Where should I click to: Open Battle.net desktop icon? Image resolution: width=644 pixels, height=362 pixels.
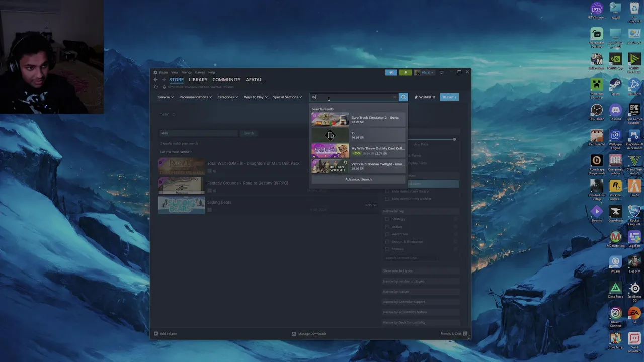pyautogui.click(x=634, y=86)
